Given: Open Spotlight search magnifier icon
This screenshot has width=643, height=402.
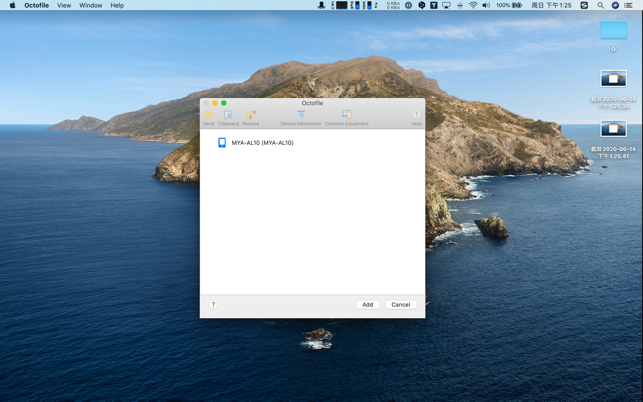Looking at the screenshot, I should tap(600, 5).
